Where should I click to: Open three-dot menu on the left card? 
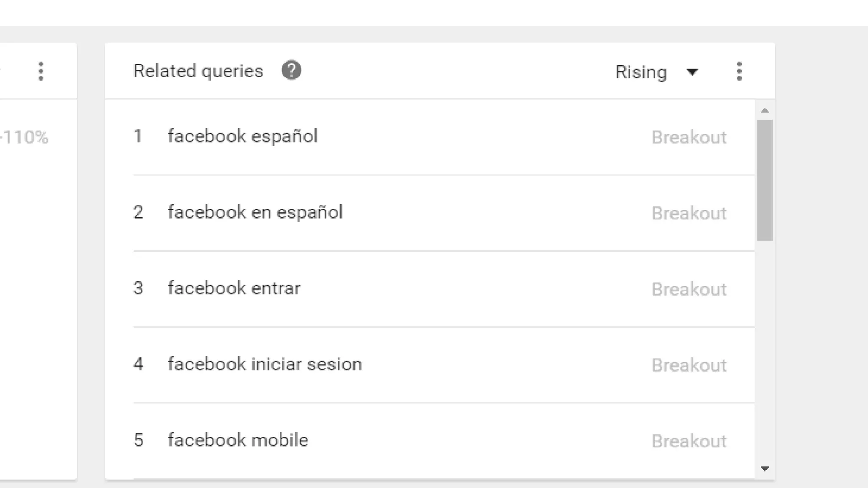41,71
